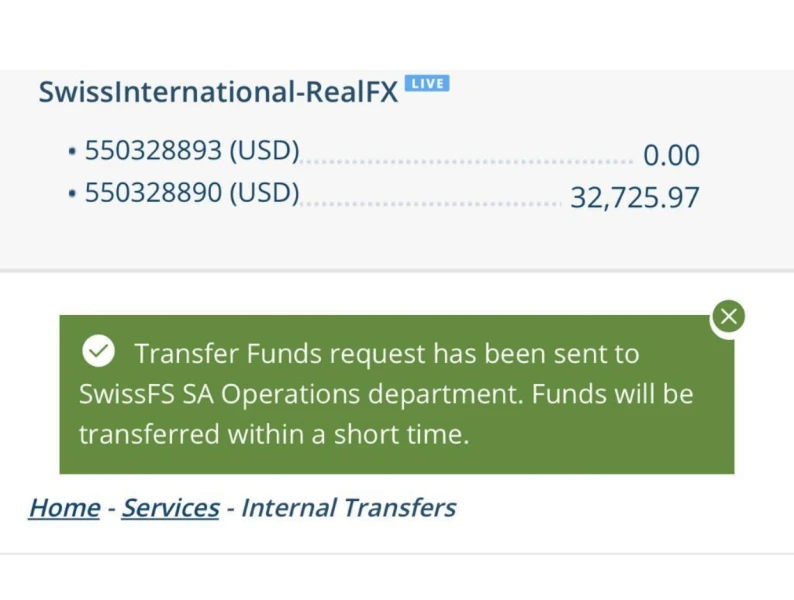Click the checkmark icon in the notification
The image size is (794, 600).
(x=98, y=351)
